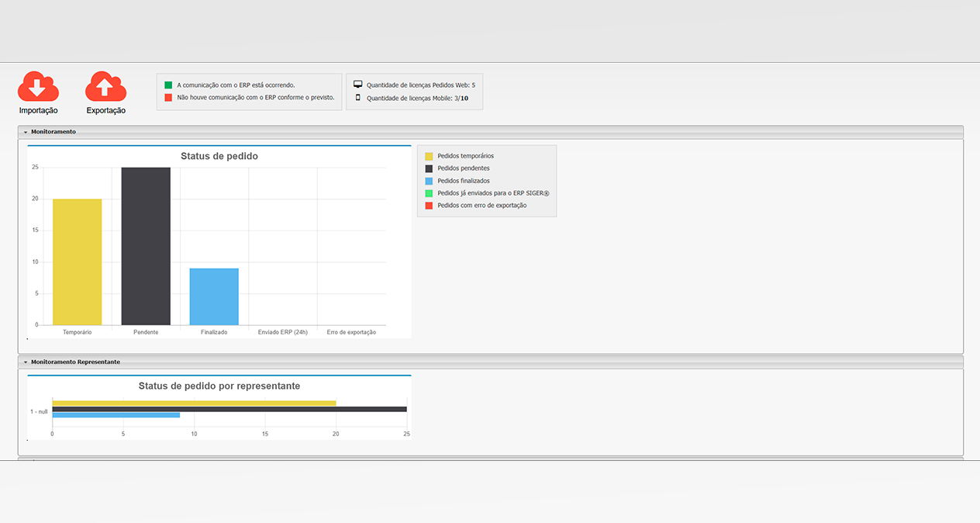Click the 'Pedidos pendentes' legend text
The width and height of the screenshot is (980, 523).
pyautogui.click(x=464, y=168)
